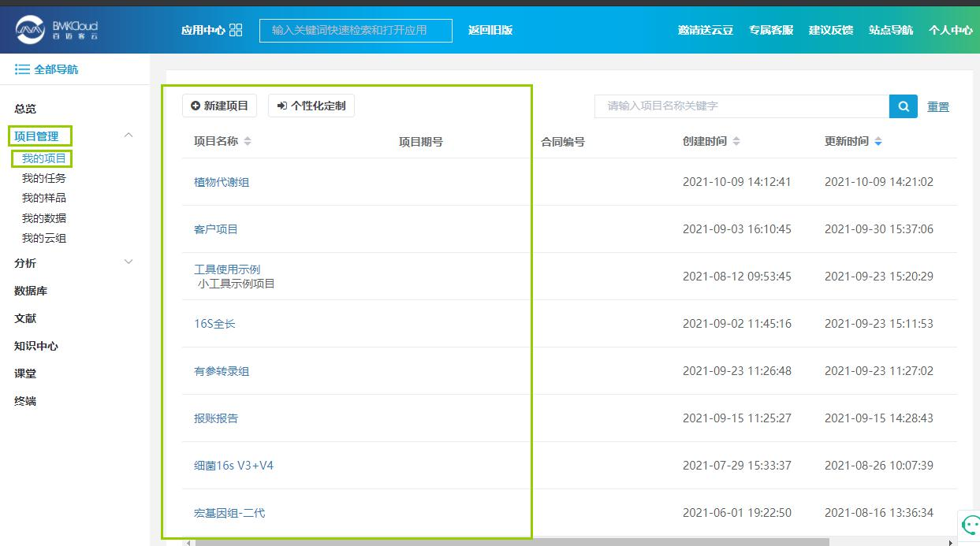
Task: Click the project name keyword search field
Action: click(x=741, y=106)
